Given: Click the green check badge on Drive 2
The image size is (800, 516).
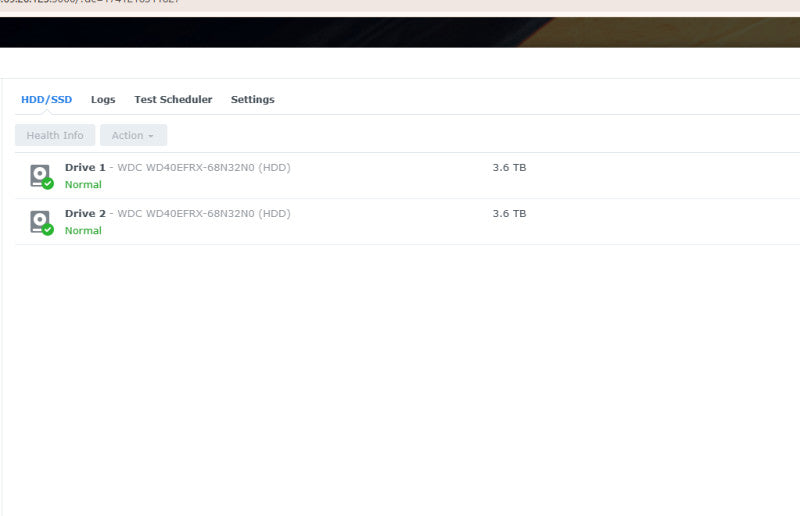Looking at the screenshot, I should point(48,230).
